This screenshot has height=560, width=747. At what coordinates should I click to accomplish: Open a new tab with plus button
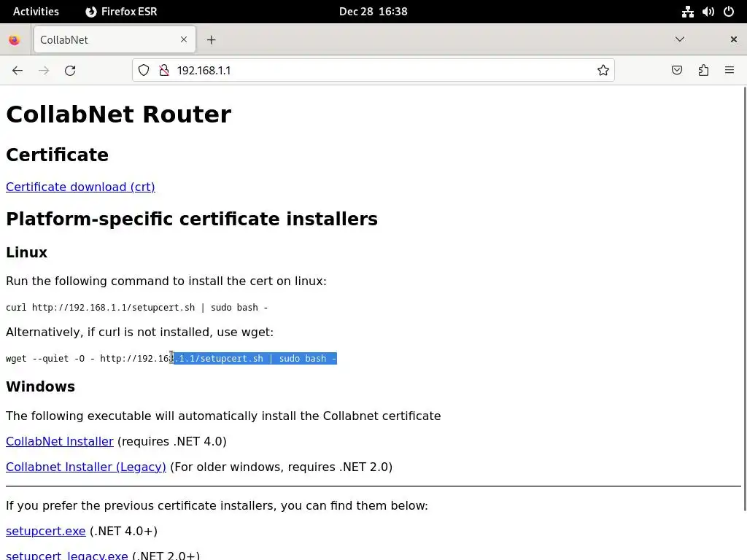coord(212,40)
